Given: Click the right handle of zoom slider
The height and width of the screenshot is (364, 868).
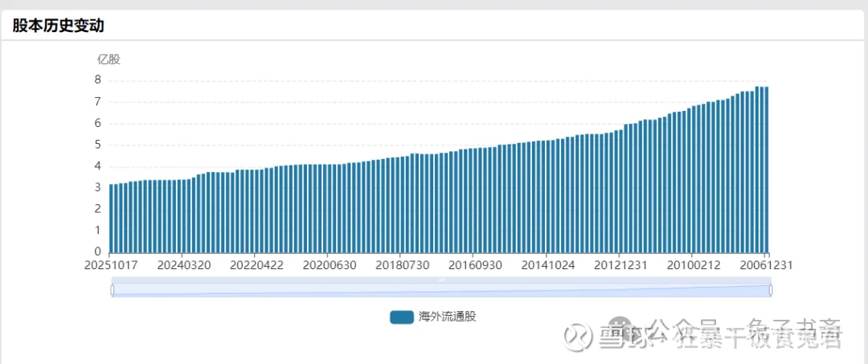Looking at the screenshot, I should click(770, 290).
